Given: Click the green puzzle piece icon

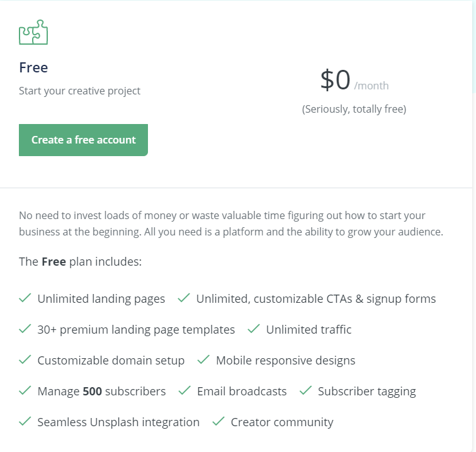Looking at the screenshot, I should (x=33, y=31).
